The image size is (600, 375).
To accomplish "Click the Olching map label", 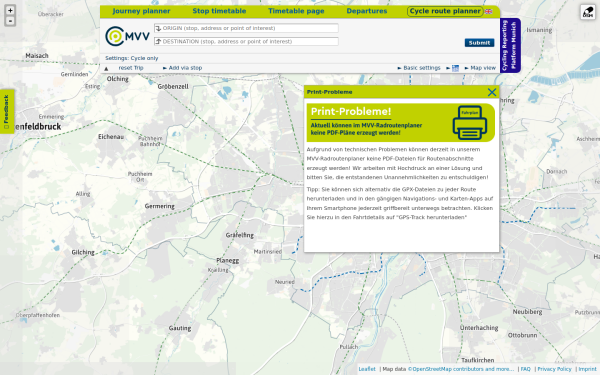I will 117,79.
